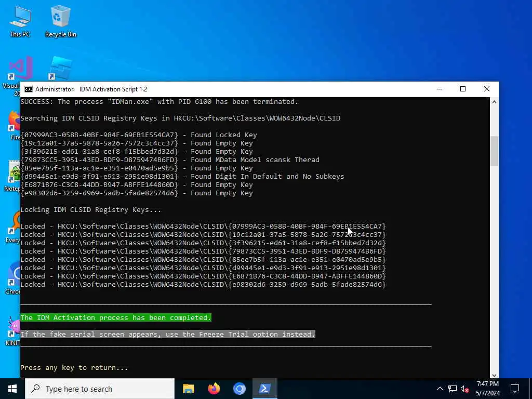Click the {3f396215-ed61...} Found Empty Key row

pyautogui.click(x=137, y=151)
